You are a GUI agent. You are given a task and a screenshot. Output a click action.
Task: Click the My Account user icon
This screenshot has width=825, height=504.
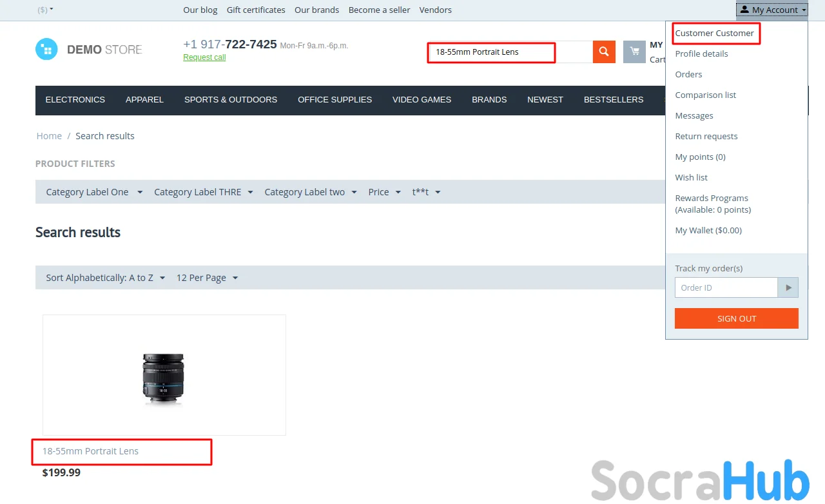click(744, 10)
